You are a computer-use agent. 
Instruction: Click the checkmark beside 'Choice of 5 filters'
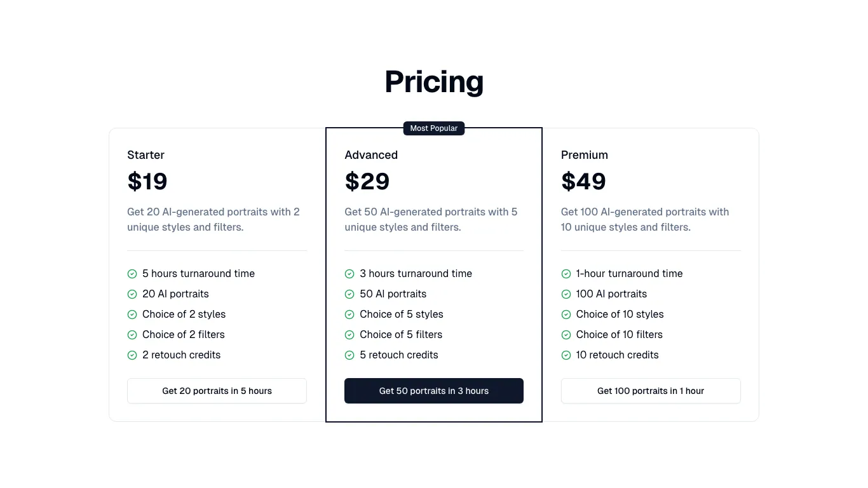click(349, 334)
